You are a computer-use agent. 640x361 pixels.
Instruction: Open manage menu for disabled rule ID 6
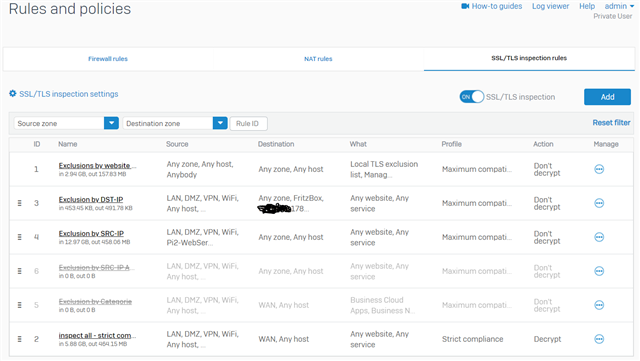(x=599, y=271)
